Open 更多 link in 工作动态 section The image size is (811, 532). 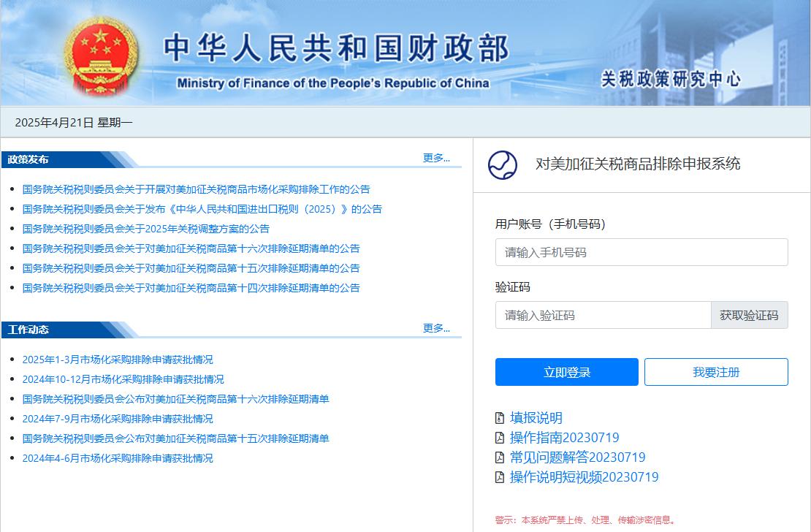point(436,328)
